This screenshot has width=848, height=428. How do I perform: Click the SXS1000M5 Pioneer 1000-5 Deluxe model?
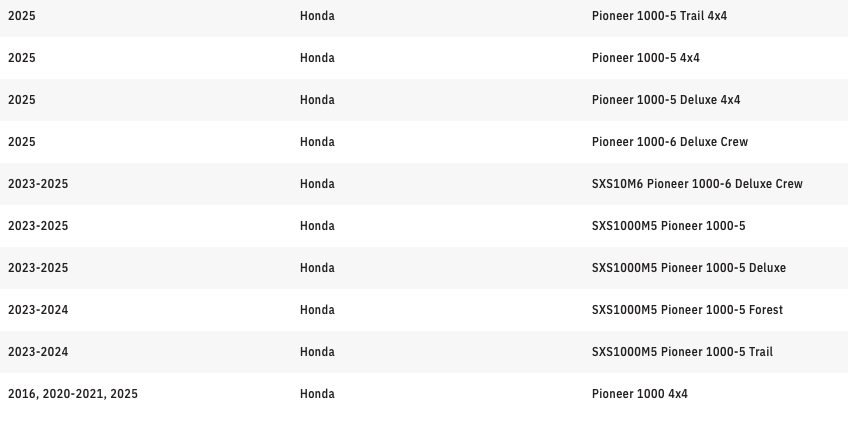[688, 268]
